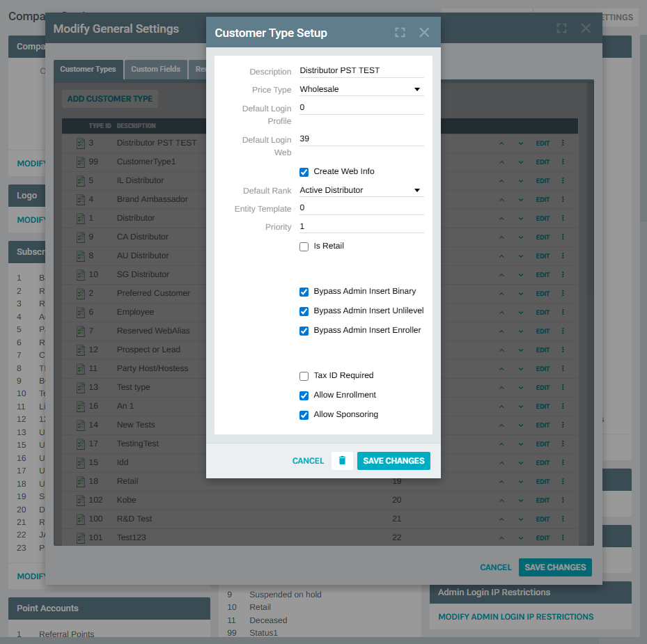Select TestingTest row text

click(x=137, y=443)
